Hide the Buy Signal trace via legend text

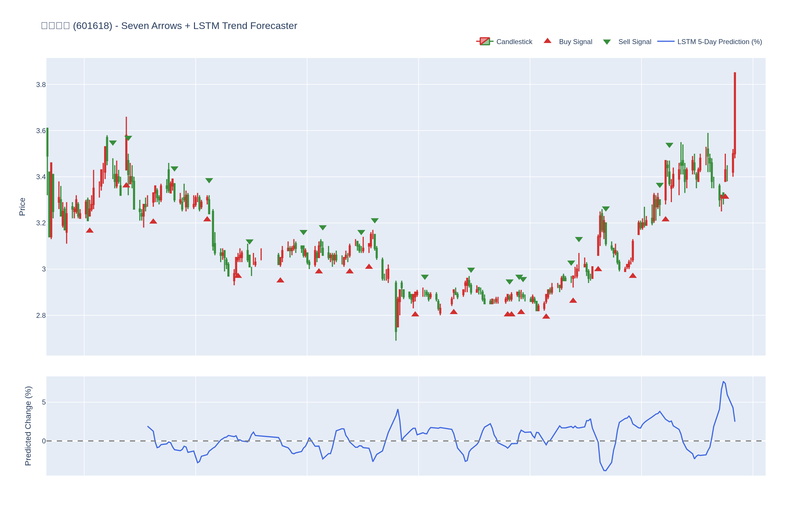click(575, 42)
